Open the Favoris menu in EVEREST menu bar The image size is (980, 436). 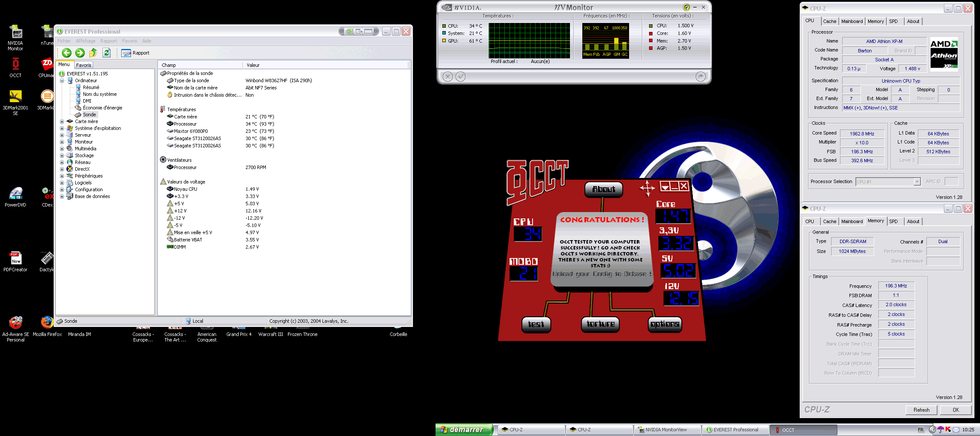(129, 41)
